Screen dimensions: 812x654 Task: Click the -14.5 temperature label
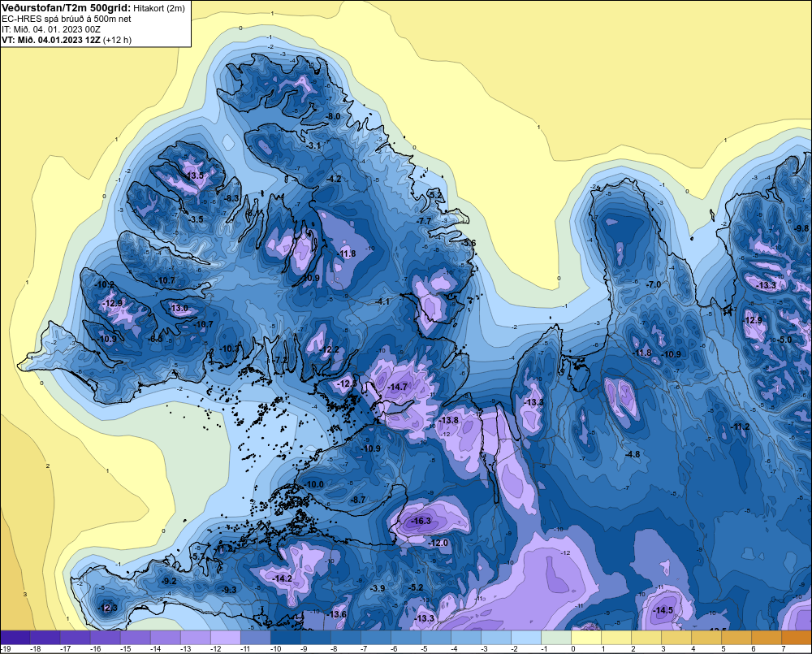point(663,610)
